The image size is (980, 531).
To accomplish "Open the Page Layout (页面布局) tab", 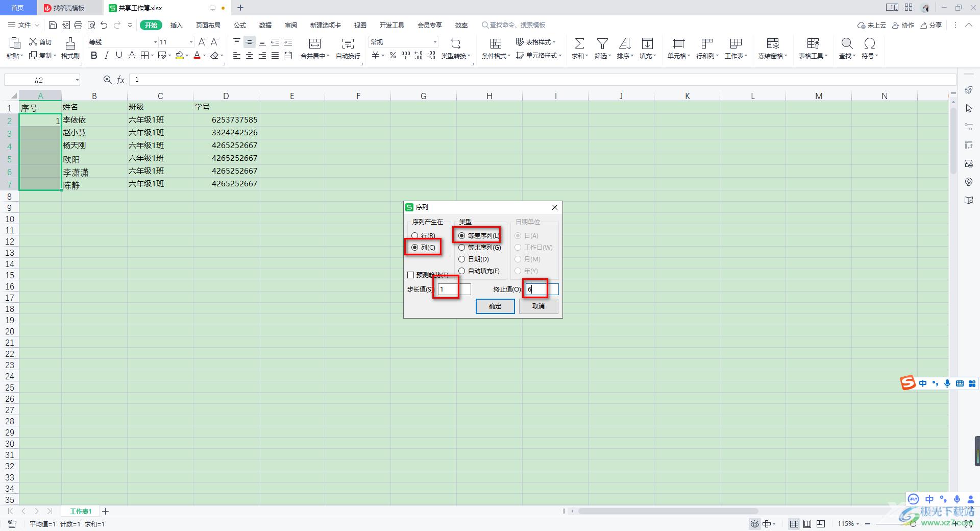I will coord(208,25).
